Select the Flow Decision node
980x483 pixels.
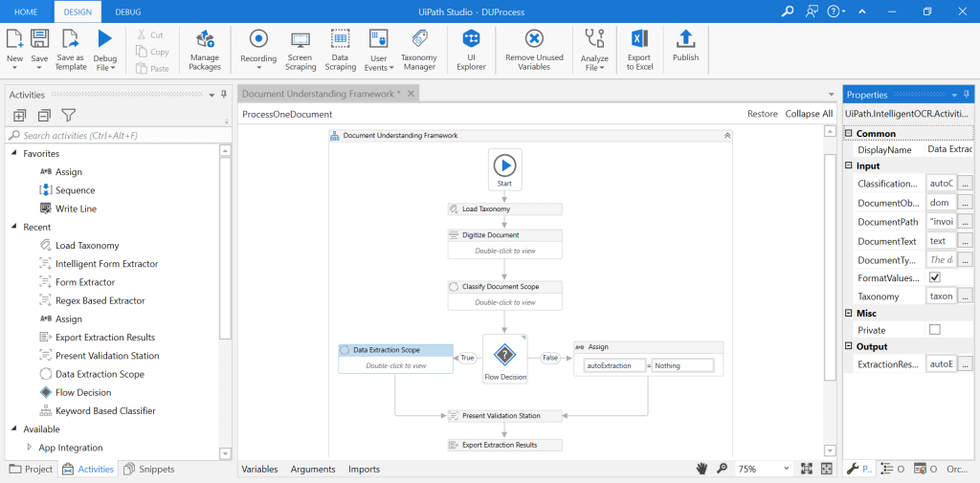click(x=504, y=356)
